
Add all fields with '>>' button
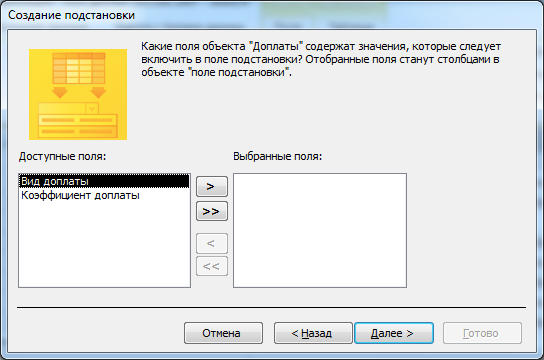(212, 211)
